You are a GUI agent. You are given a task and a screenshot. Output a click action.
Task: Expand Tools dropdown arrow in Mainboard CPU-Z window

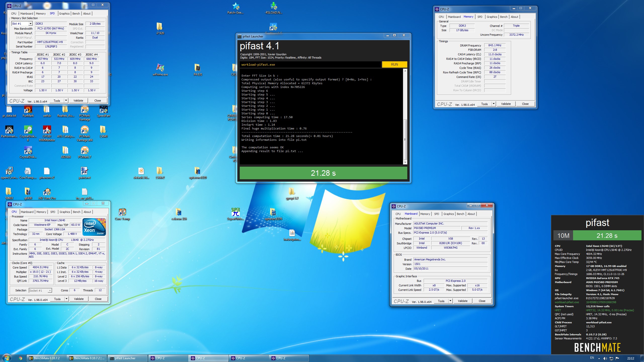(450, 301)
